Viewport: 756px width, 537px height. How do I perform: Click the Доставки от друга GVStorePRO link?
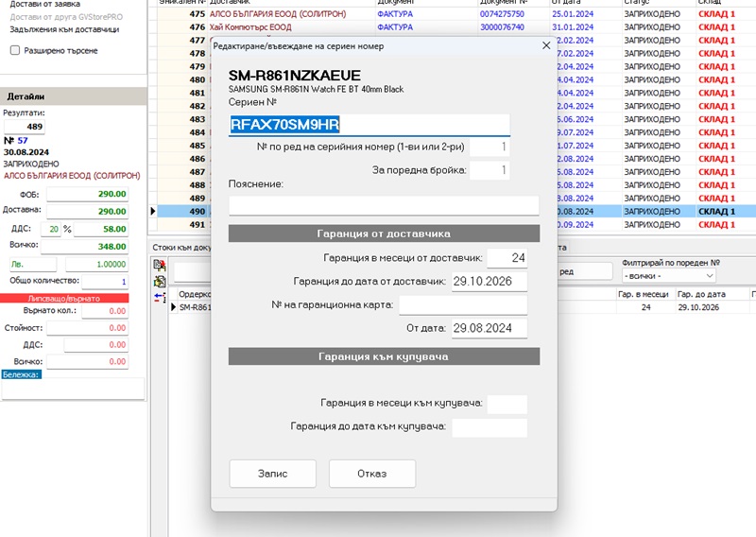[66, 17]
